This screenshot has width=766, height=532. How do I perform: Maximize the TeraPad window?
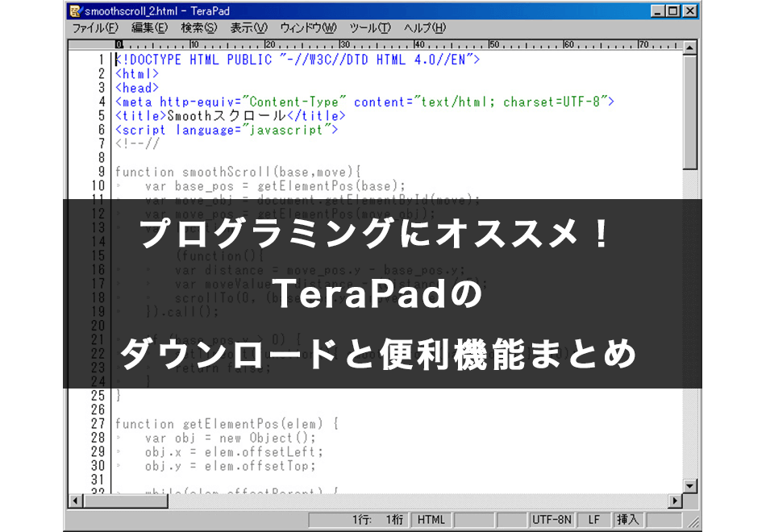point(673,10)
